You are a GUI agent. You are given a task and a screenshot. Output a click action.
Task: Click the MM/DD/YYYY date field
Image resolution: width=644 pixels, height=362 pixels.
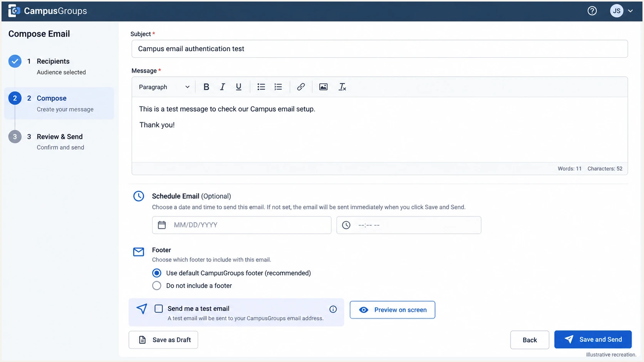pyautogui.click(x=241, y=225)
